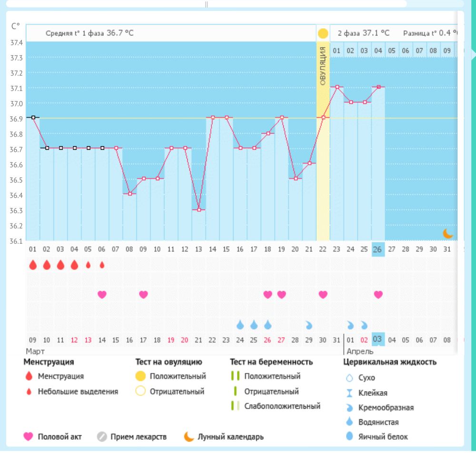Click the menstruation drop on cycle day 01

(x=33, y=265)
